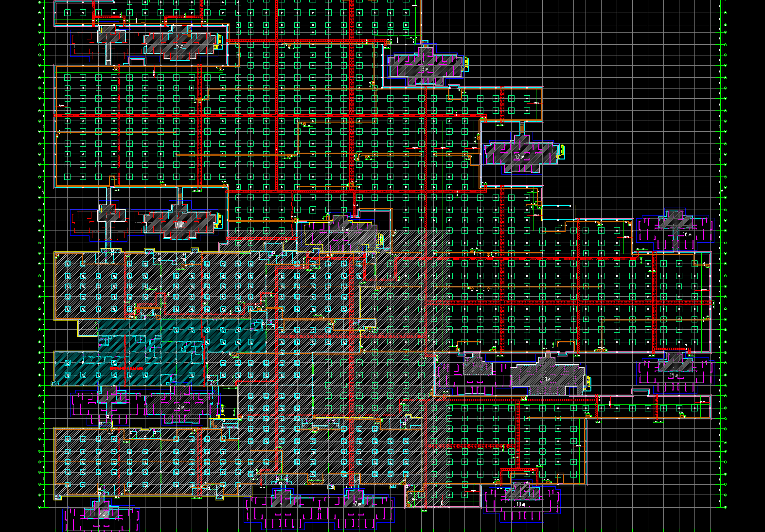This screenshot has width=765, height=532.
Task: Select the 16# building label
Action: click(687, 234)
